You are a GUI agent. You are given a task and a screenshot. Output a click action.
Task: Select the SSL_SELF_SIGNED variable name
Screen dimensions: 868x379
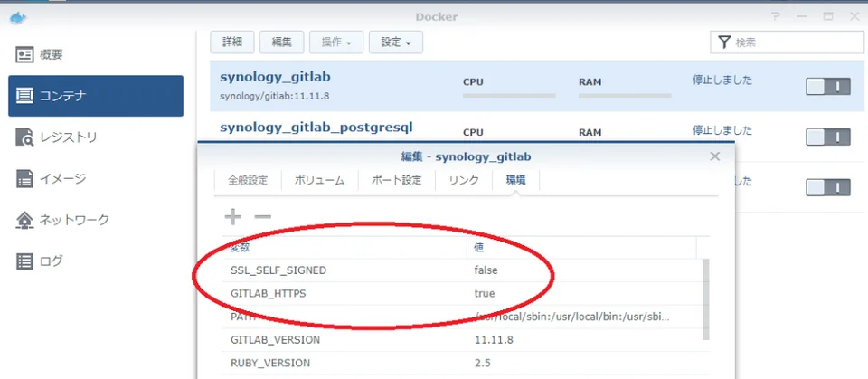click(278, 270)
